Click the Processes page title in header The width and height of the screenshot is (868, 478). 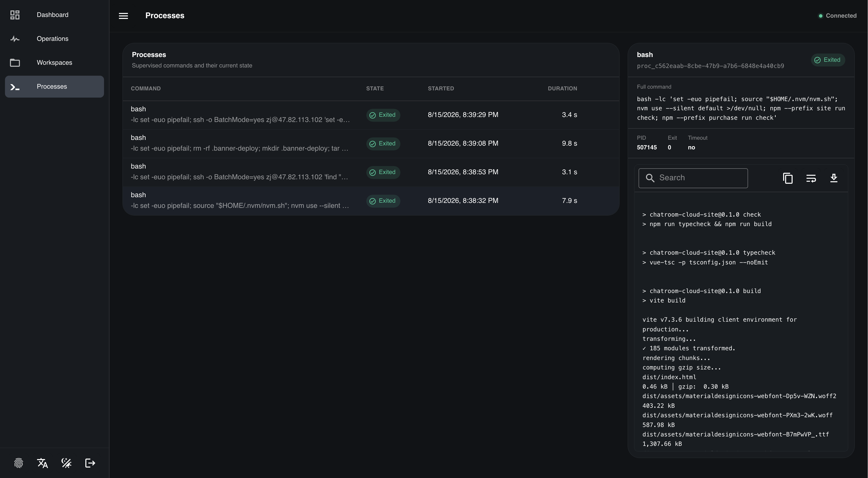click(x=165, y=16)
